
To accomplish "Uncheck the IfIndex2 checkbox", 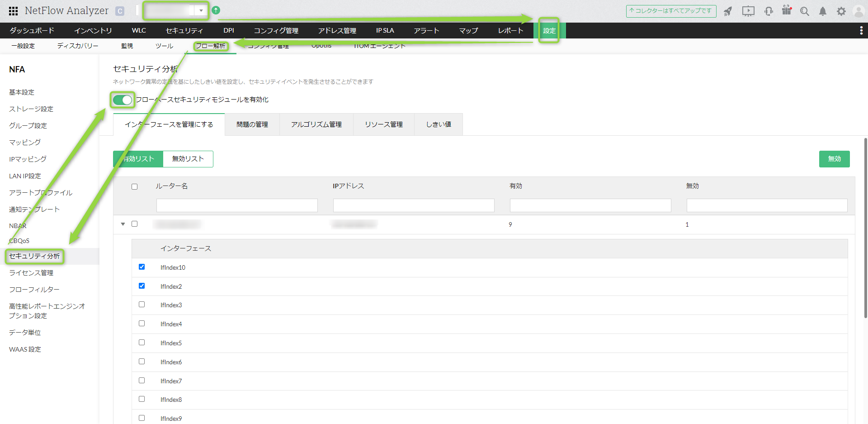I will tap(142, 286).
